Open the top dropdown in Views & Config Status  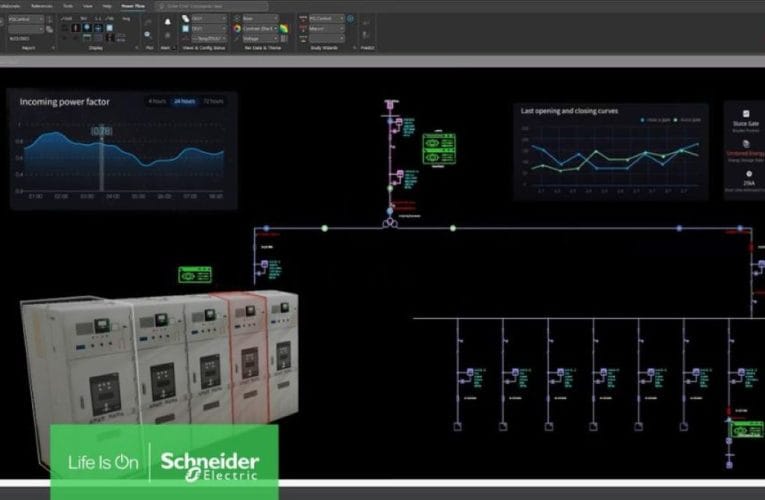209,19
